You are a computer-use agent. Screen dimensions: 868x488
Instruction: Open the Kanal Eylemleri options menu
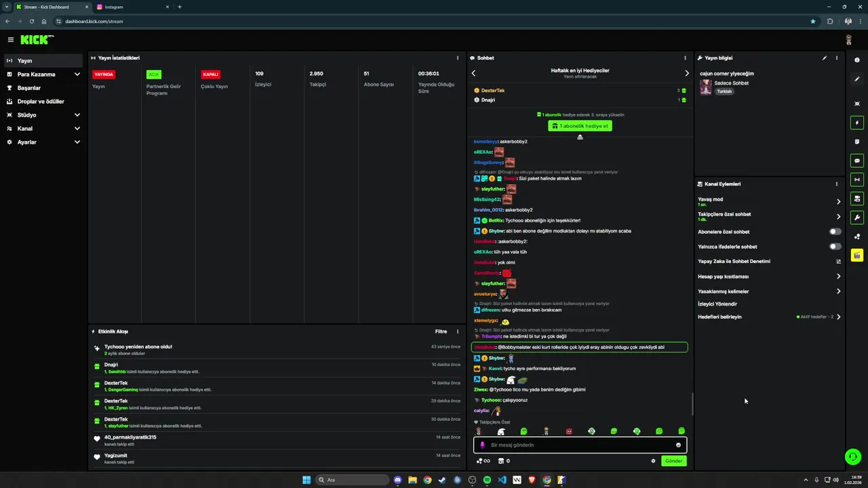click(x=837, y=184)
